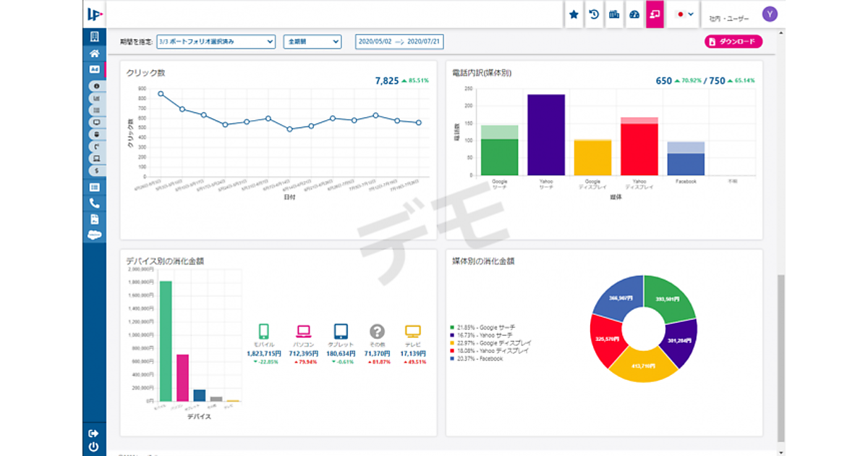Open the history clock icon
Image resolution: width=868 pixels, height=456 pixels.
pyautogui.click(x=594, y=14)
